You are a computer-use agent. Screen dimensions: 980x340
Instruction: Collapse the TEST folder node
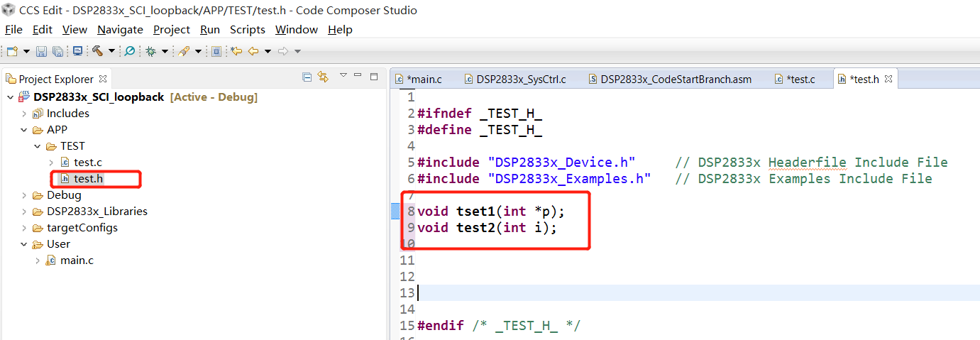click(37, 146)
